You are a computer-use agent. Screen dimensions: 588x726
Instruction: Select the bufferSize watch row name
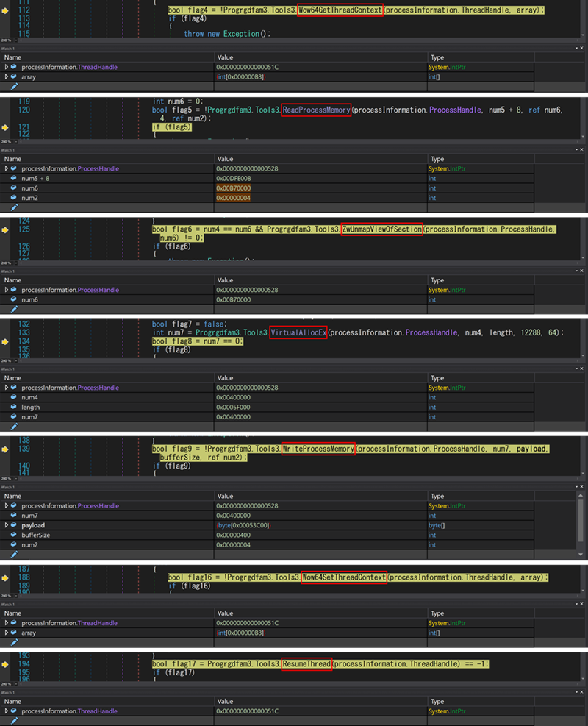pyautogui.click(x=35, y=535)
